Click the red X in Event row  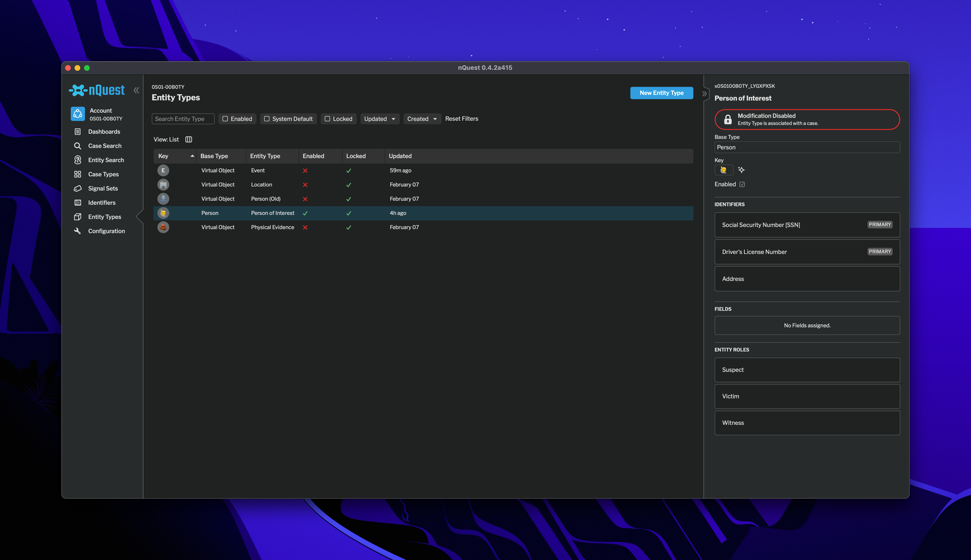[305, 170]
